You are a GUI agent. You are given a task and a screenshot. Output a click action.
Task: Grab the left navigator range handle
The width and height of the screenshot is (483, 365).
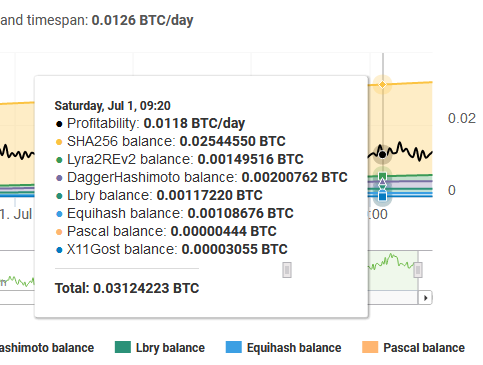[x=287, y=270]
